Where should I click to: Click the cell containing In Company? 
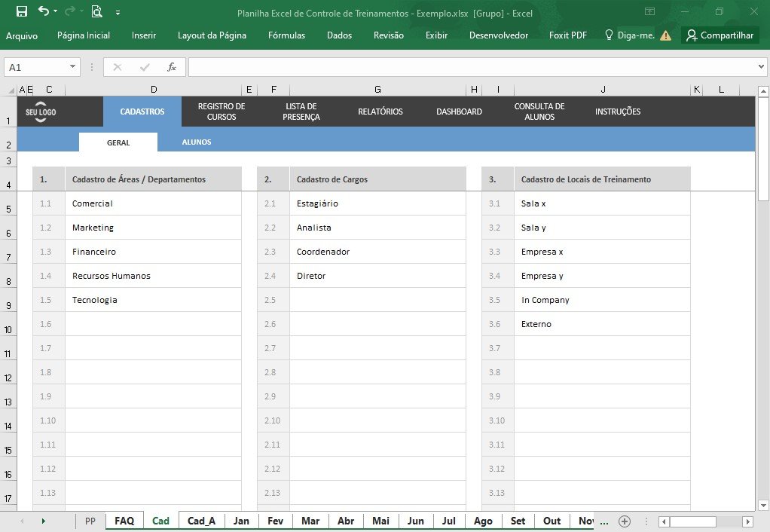(x=602, y=300)
